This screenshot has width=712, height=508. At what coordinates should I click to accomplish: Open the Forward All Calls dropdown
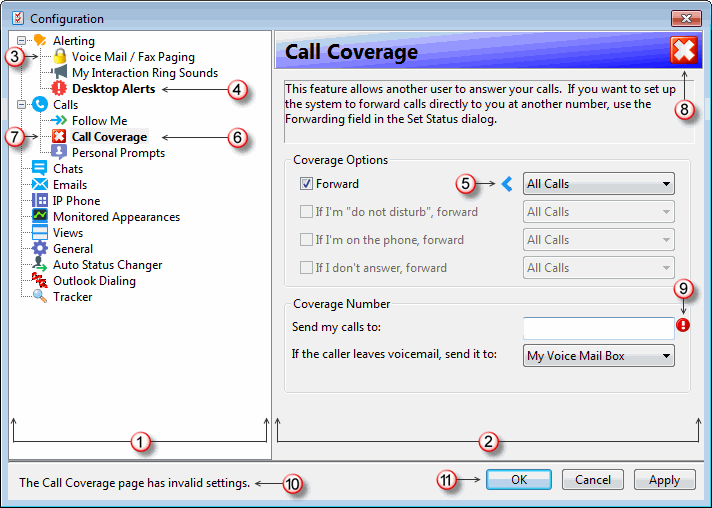tap(598, 184)
